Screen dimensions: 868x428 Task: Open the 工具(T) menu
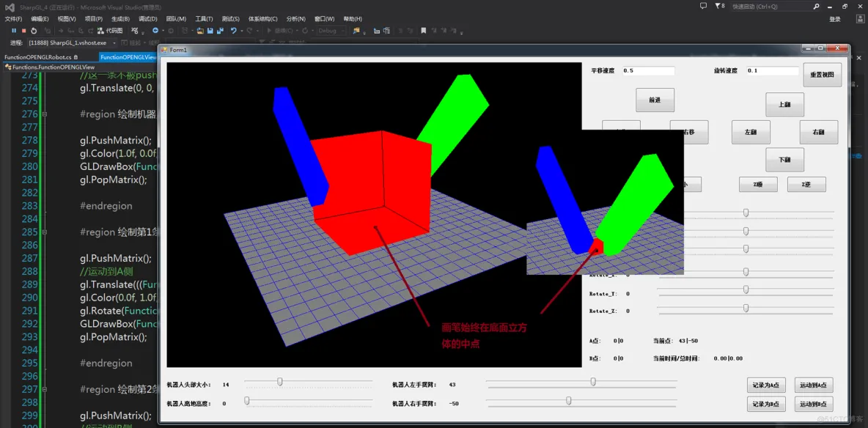tap(205, 19)
